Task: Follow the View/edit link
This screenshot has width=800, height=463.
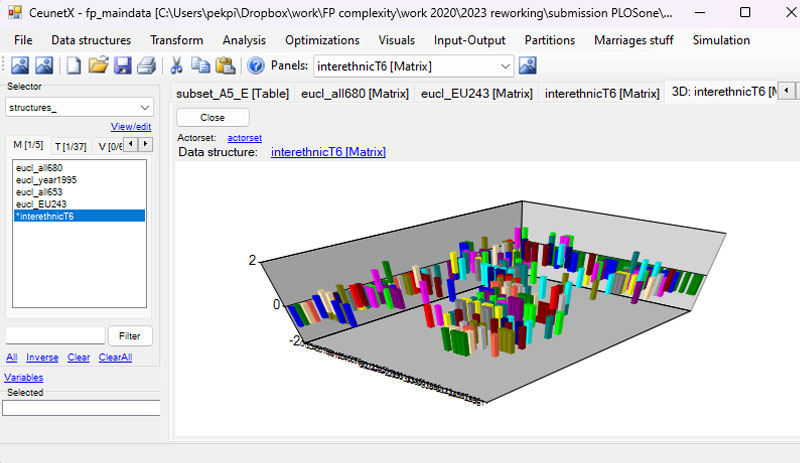Action: pyautogui.click(x=131, y=127)
